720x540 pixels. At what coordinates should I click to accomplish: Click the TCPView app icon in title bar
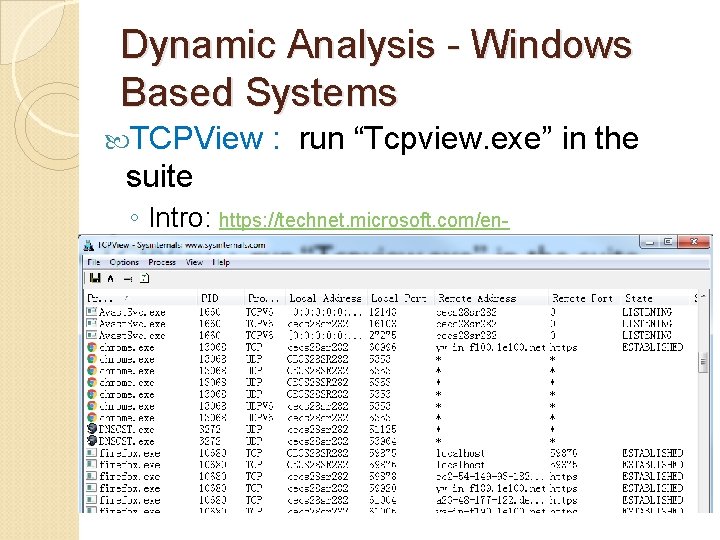89,245
